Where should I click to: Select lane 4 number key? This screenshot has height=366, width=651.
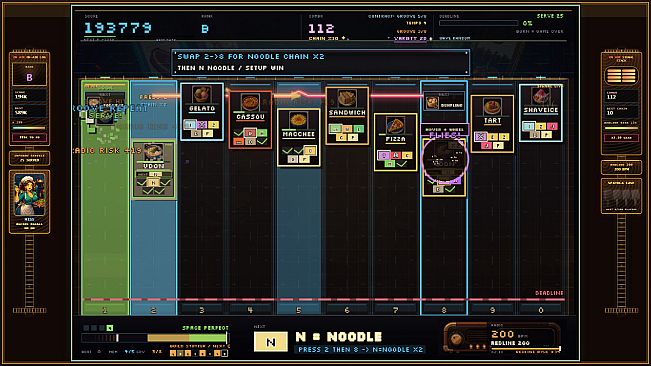pyautogui.click(x=250, y=310)
